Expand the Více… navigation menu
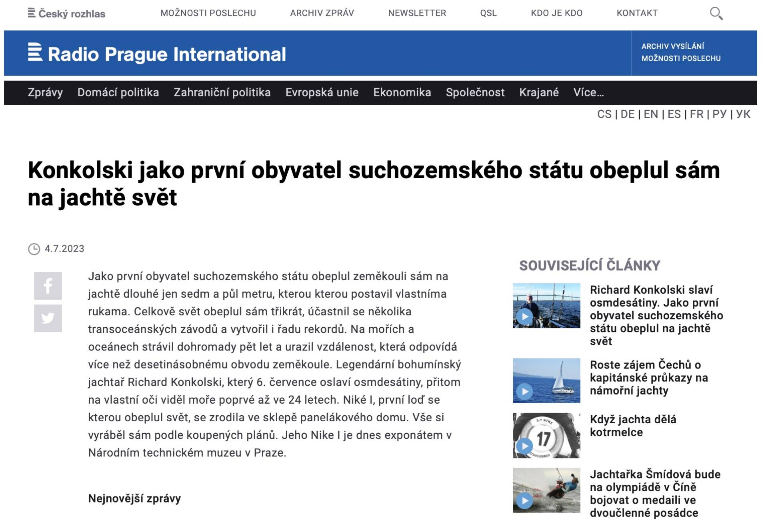 pos(588,93)
